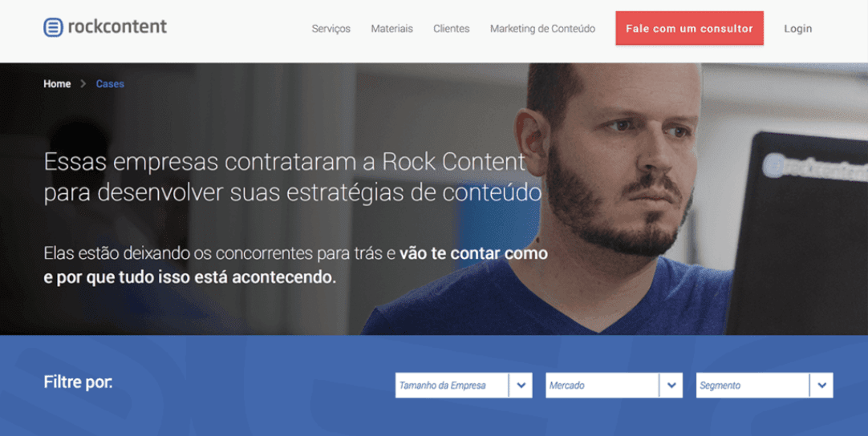Click the Segmento dropdown chevron arrow
This screenshot has width=868, height=436.
(x=822, y=385)
